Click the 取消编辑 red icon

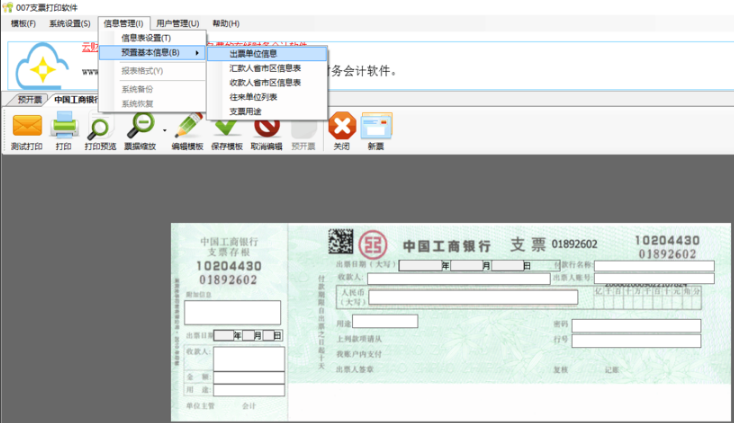[x=267, y=127]
